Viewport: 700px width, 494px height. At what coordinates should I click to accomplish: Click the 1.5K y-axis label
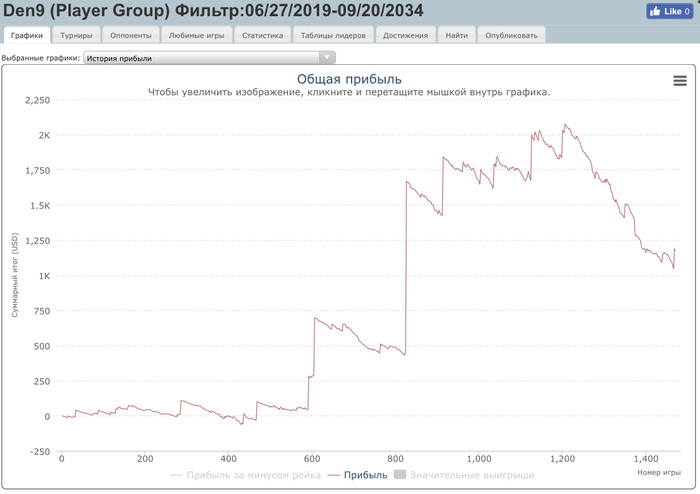coord(40,206)
